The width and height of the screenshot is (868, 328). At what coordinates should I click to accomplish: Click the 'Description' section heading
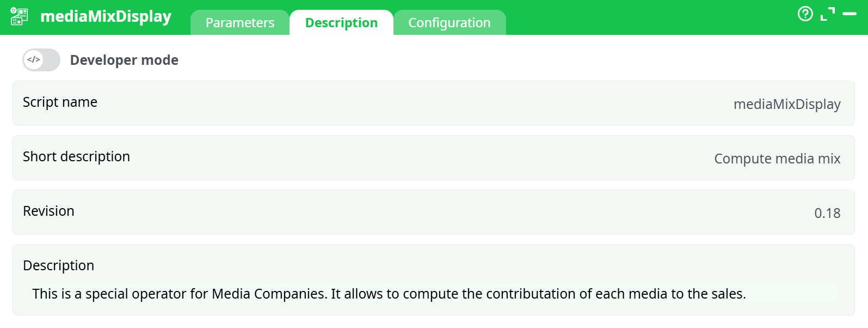click(58, 265)
